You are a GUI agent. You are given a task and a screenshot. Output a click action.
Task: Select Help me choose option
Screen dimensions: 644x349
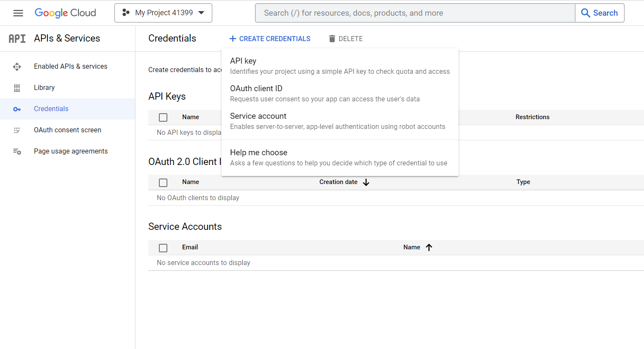340,157
